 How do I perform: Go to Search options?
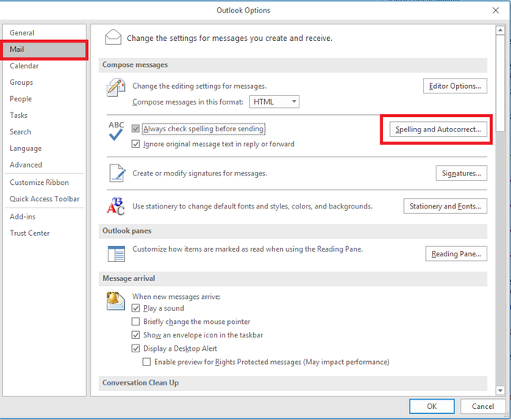(44, 131)
